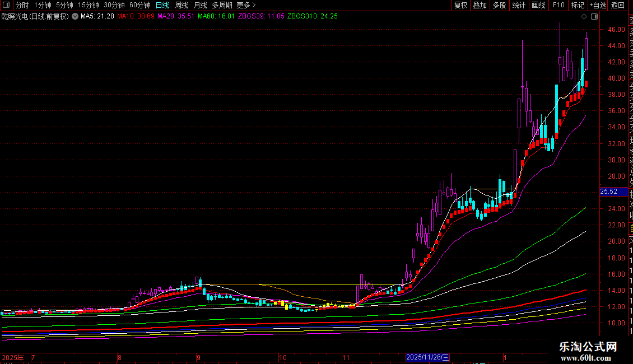The image size is (633, 364).
Task: Switch to the 分时 intraday view
Action: [22, 5]
